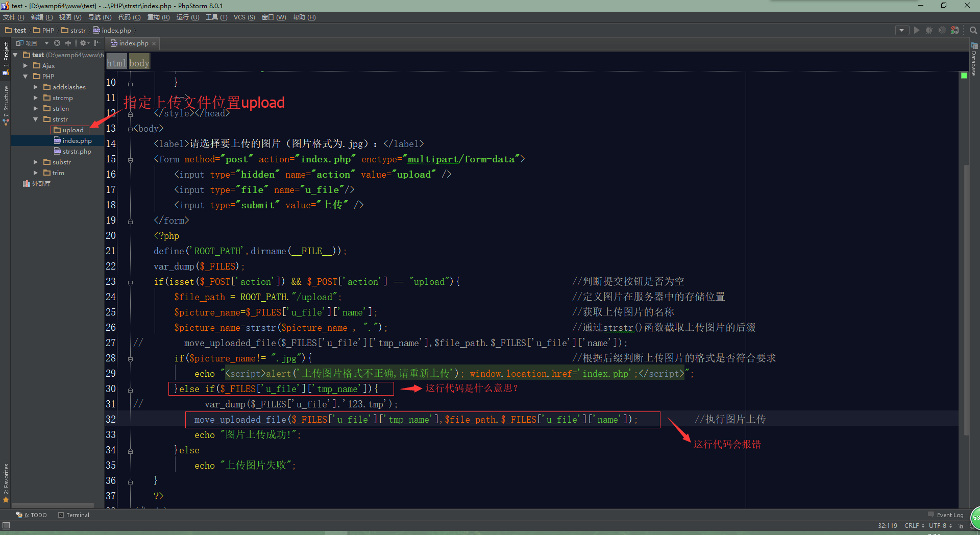The height and width of the screenshot is (535, 980).
Task: Open the 帮助 (H) menu
Action: coord(304,17)
